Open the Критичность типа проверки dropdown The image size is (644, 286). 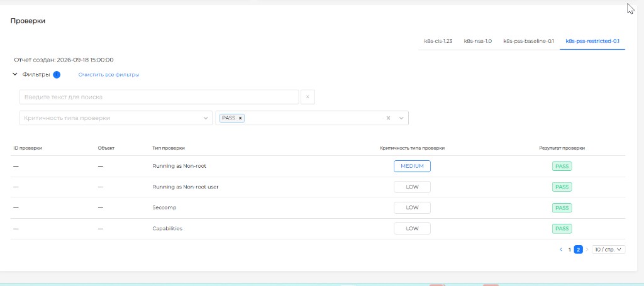point(116,118)
